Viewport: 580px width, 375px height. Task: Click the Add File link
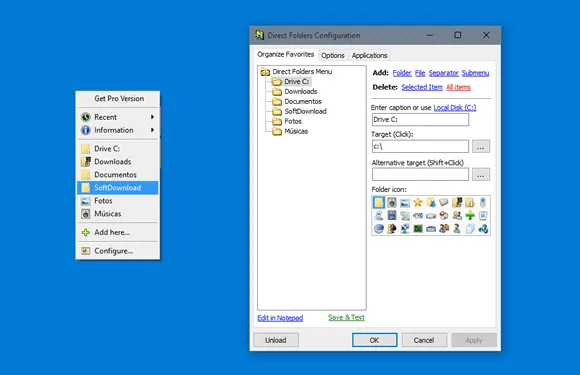click(420, 73)
